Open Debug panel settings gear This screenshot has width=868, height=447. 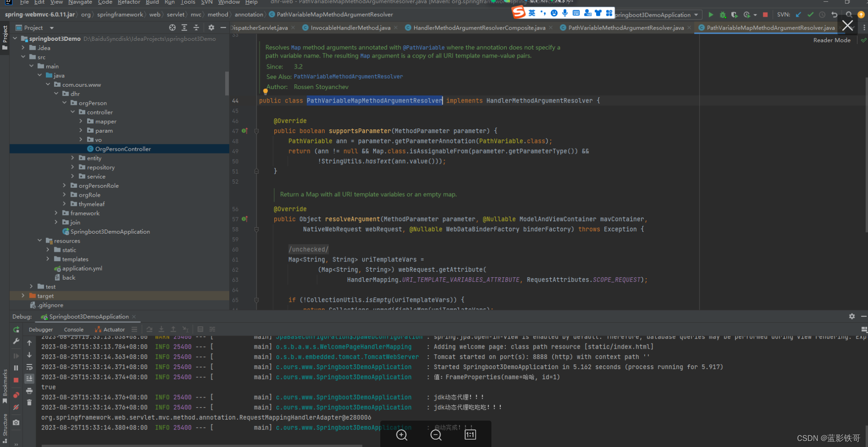[852, 316]
